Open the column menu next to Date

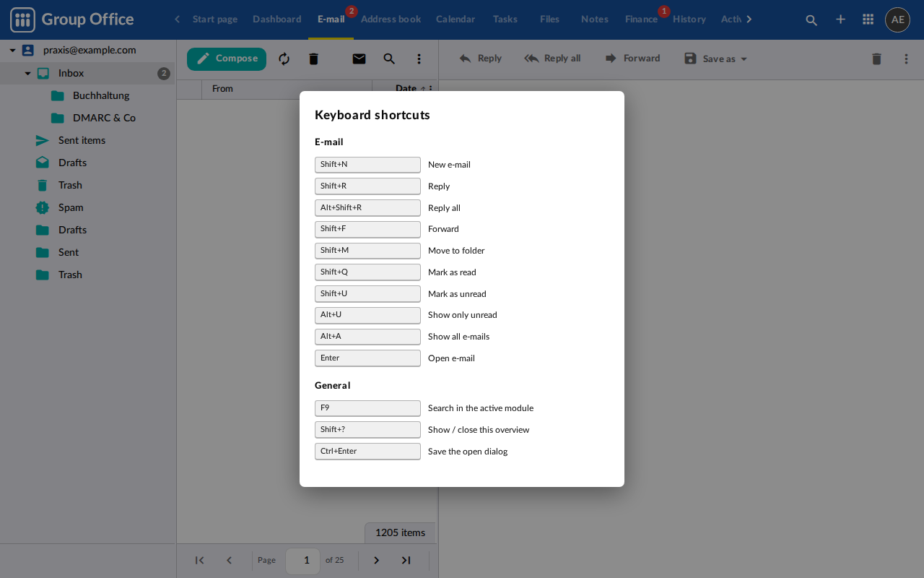click(431, 89)
